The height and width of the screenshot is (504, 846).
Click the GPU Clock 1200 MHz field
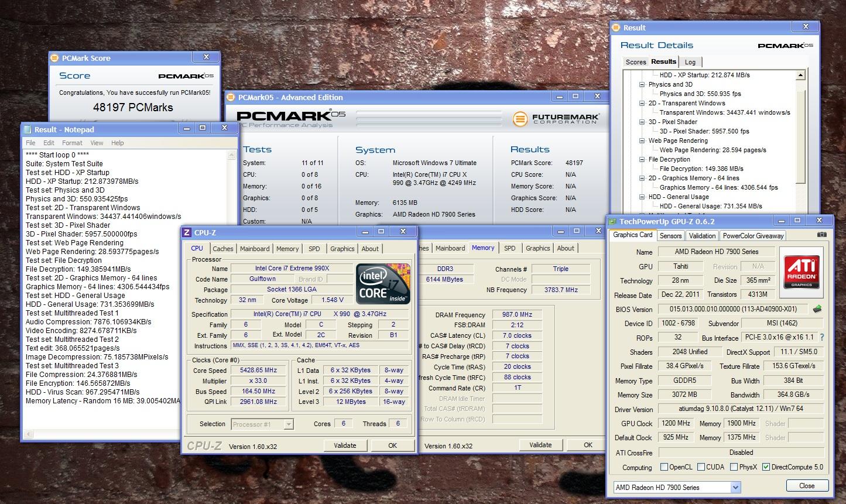click(x=676, y=423)
